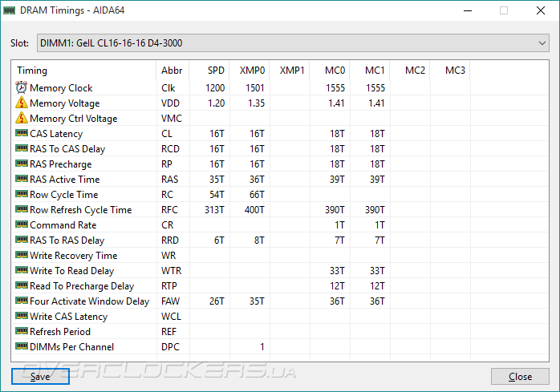Select the Memory Clock row label
This screenshot has width=560, height=392.
point(61,88)
